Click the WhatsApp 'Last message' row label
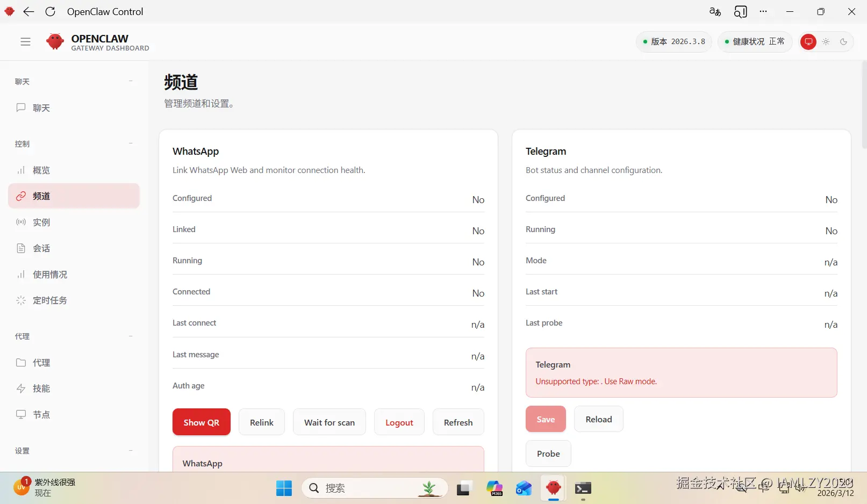Screen dimensions: 867x504 196,355
